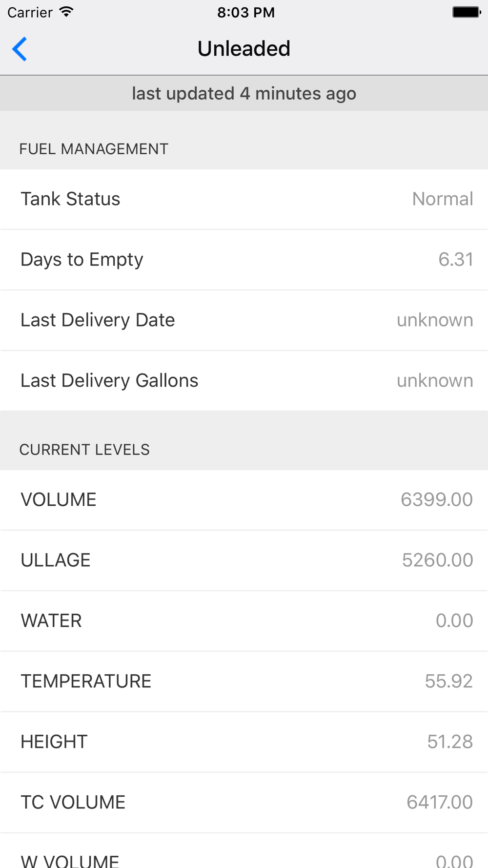Open the Last Delivery Date row

pos(244,320)
